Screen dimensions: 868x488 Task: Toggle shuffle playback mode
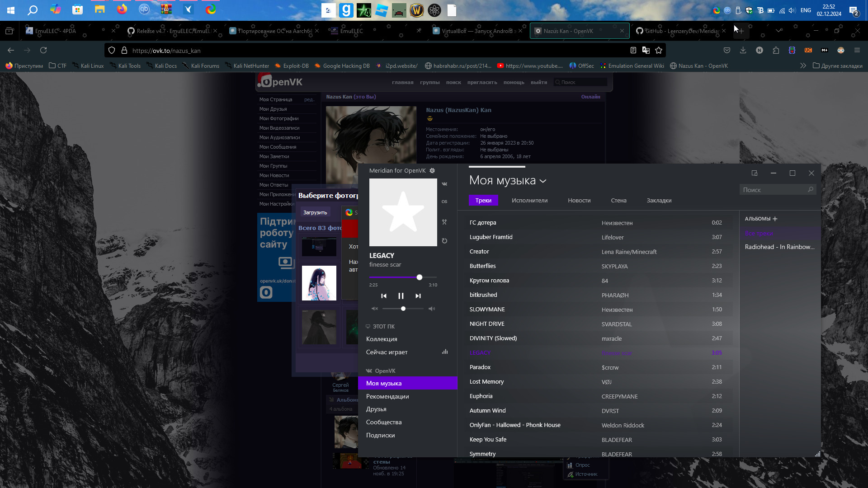coord(444,222)
